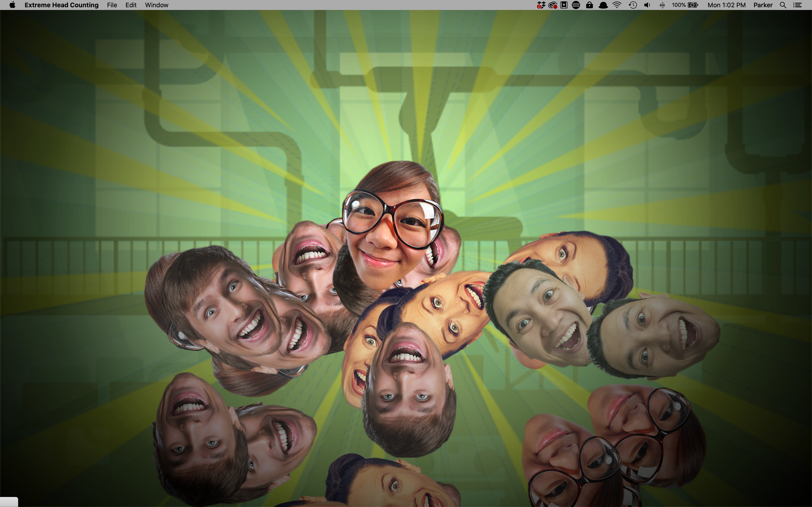Screen dimensions: 812x507
Task: Click the padlock menu bar icon
Action: click(x=589, y=5)
